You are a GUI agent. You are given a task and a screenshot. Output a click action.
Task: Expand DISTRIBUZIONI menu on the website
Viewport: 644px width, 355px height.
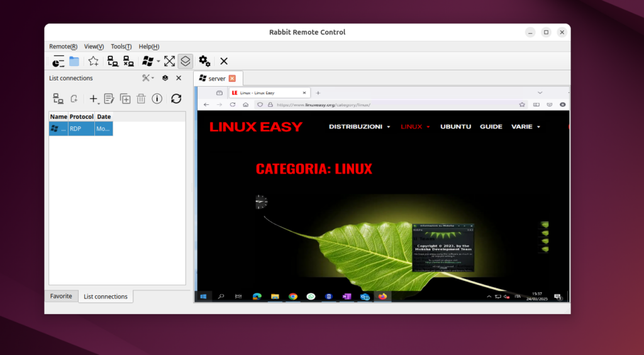[359, 126]
